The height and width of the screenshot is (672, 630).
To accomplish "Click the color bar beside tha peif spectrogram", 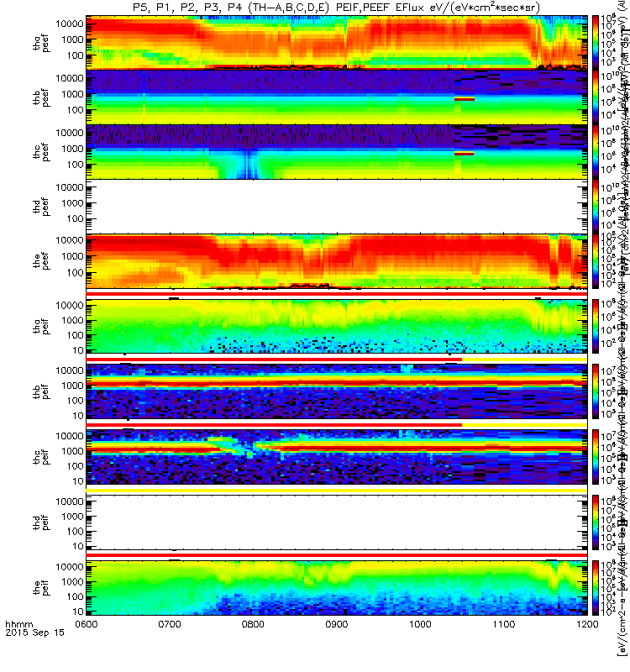I will 596,326.
